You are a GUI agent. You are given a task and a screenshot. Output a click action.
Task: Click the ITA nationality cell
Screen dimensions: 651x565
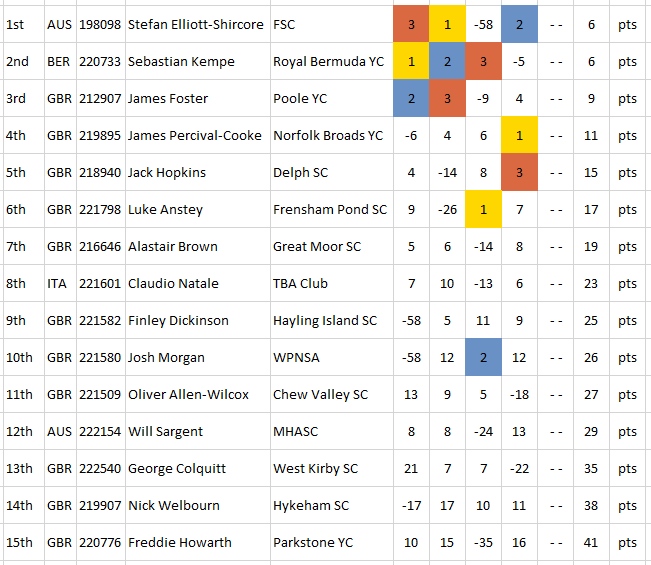[x=59, y=283]
